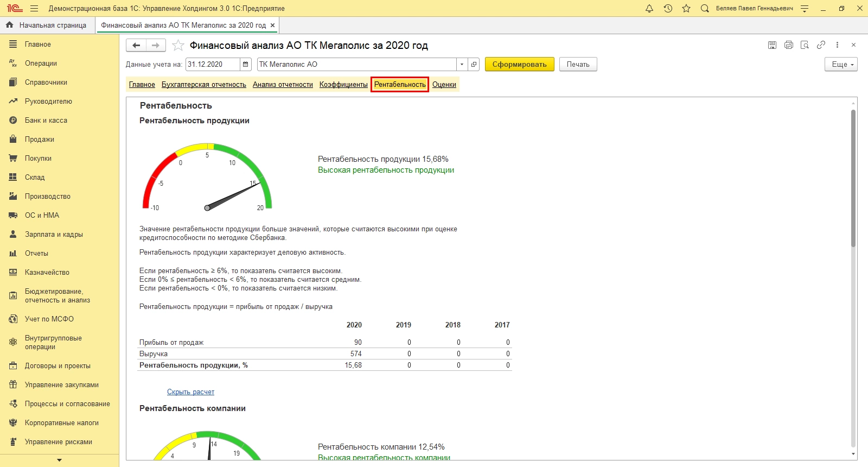Copy link with chain icon

821,45
